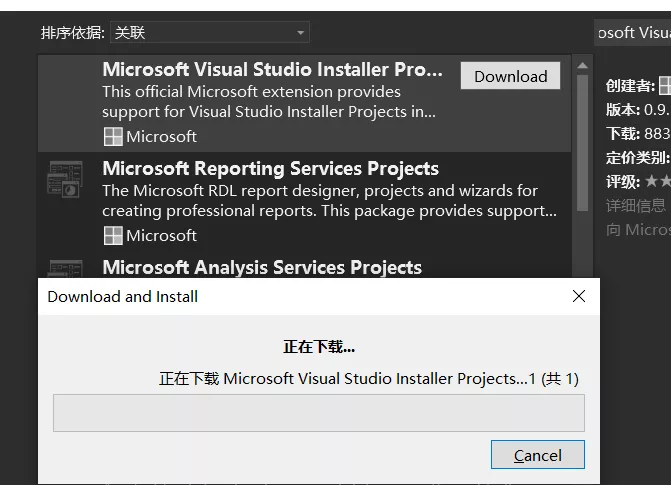Click Microsoft logo under Installer Projects
Image resolution: width=671 pixels, height=485 pixels.
pyautogui.click(x=113, y=137)
